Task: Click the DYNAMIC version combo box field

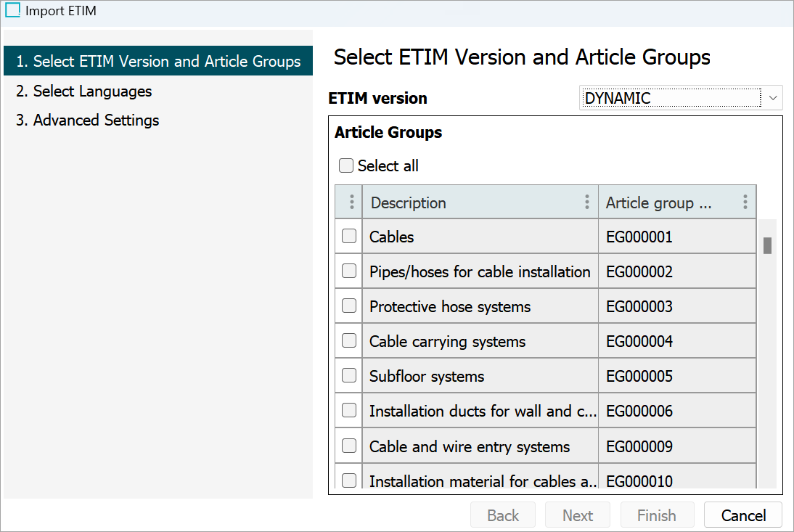Action: coord(671,97)
